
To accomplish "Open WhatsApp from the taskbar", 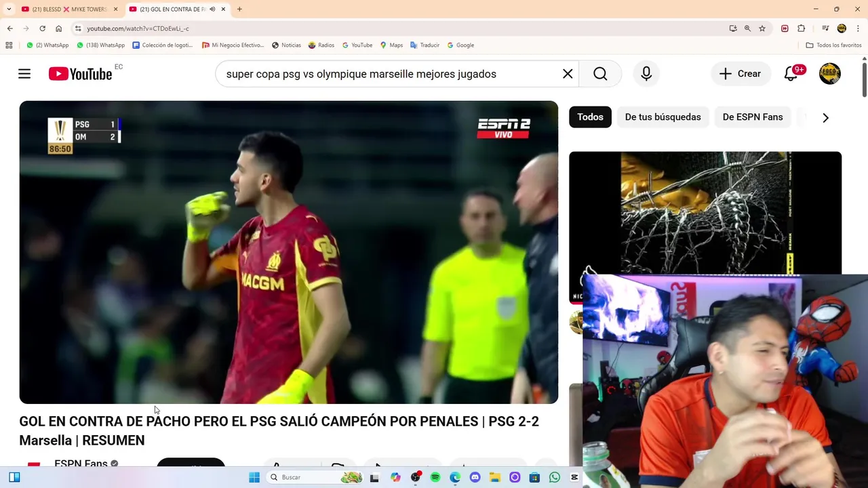I will click(x=555, y=477).
